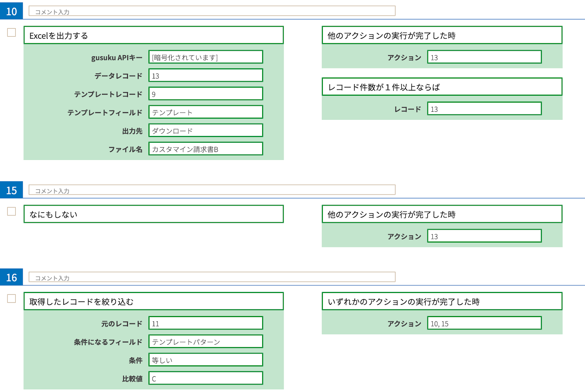Click the 'レコード' label under the record count condition
585x392 pixels.
(408, 109)
